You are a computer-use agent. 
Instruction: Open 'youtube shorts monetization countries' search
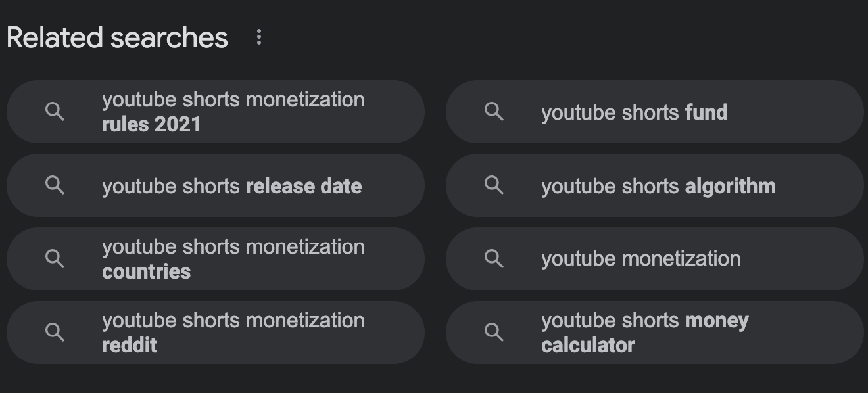[216, 259]
